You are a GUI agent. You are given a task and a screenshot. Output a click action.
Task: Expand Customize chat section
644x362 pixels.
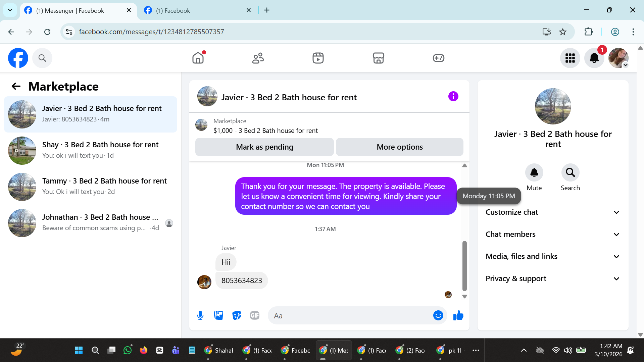[553, 212]
